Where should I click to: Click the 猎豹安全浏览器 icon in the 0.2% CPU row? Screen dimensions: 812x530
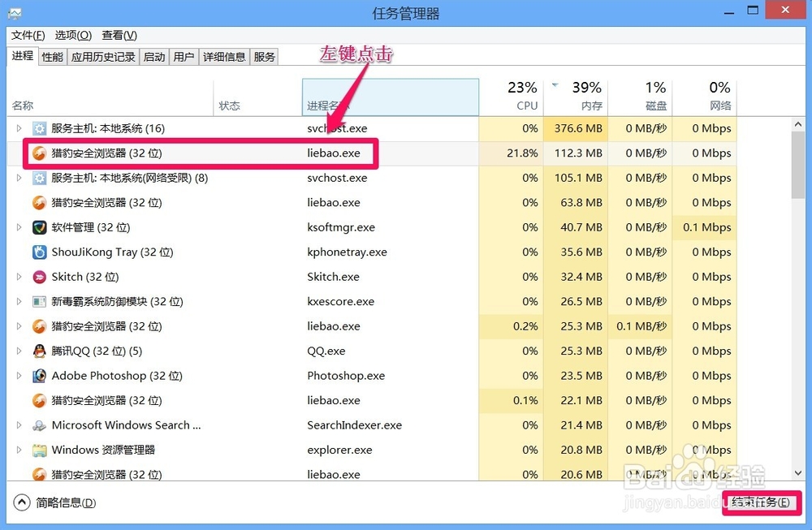pos(39,326)
